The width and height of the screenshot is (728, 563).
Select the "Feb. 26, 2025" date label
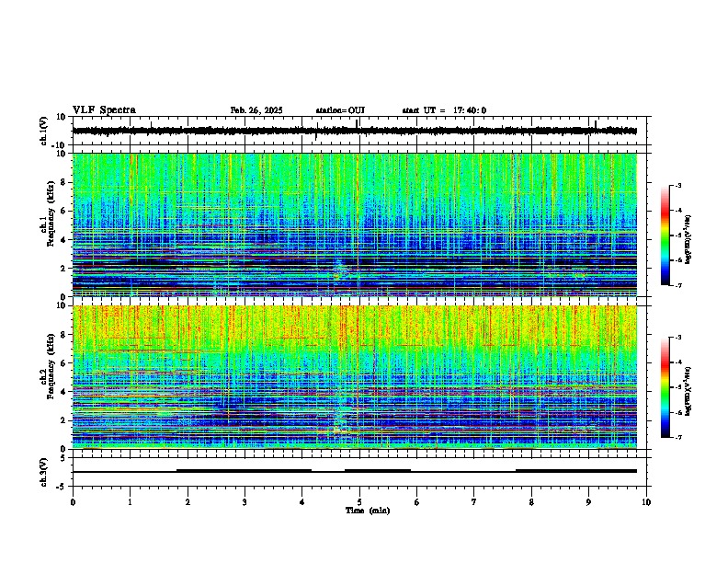(x=256, y=110)
